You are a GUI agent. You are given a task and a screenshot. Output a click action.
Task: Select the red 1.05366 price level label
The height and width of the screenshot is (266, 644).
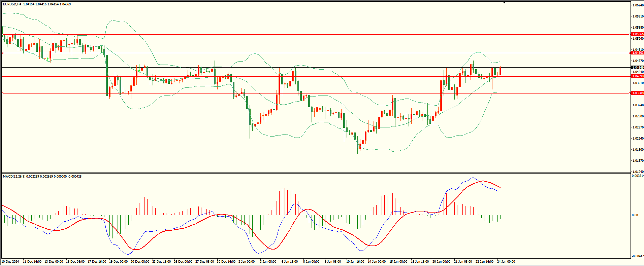pos(638,34)
